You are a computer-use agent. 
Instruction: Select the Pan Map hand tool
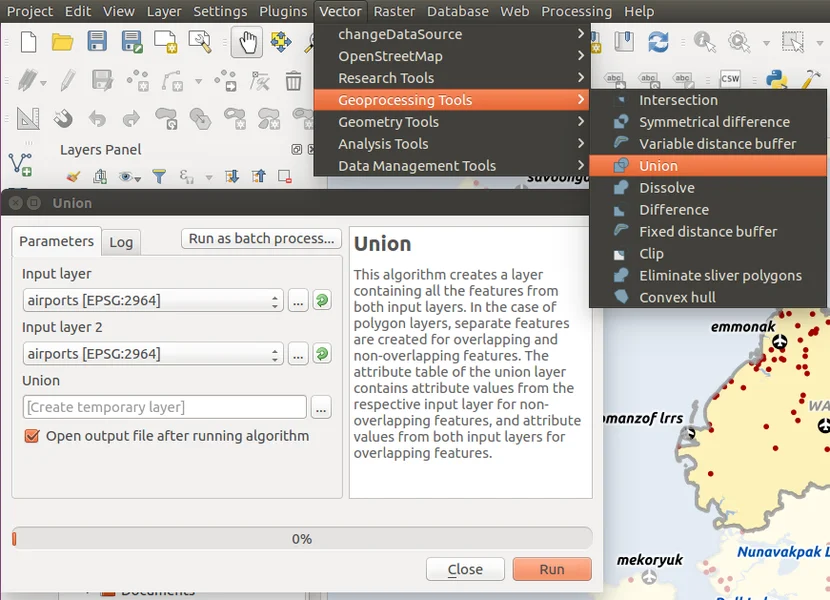tap(246, 42)
